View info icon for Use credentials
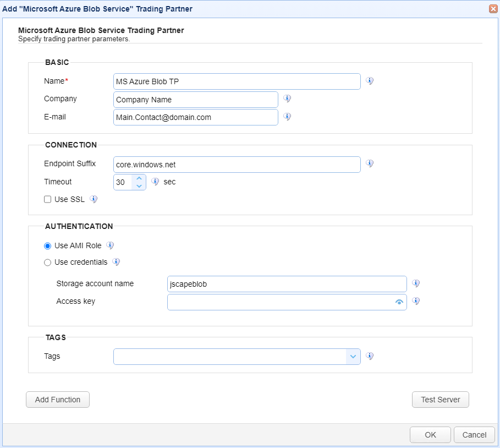 (x=116, y=262)
